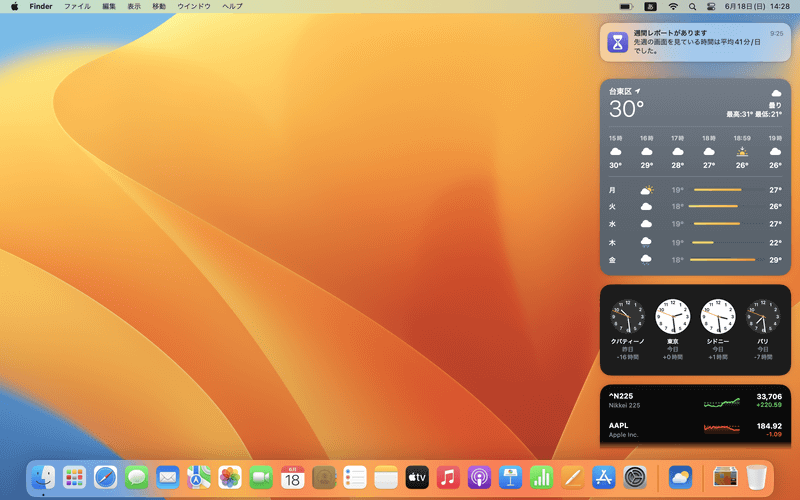Open the Trash in the Dock
Image resolution: width=800 pixels, height=500 pixels.
756,478
